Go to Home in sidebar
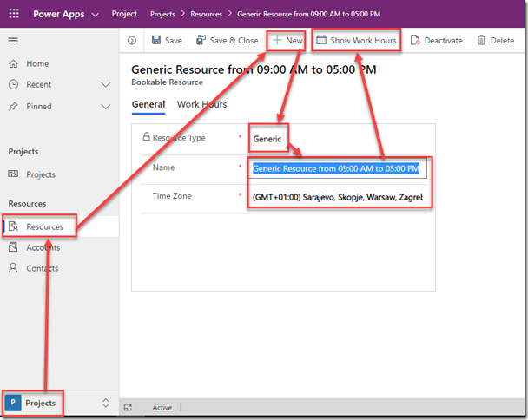This screenshot has width=528, height=420. (x=37, y=63)
